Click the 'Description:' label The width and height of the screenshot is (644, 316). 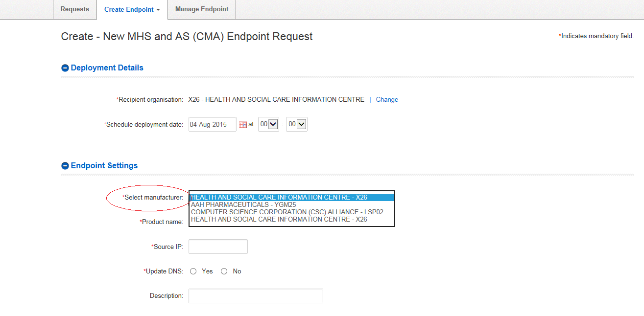point(167,296)
